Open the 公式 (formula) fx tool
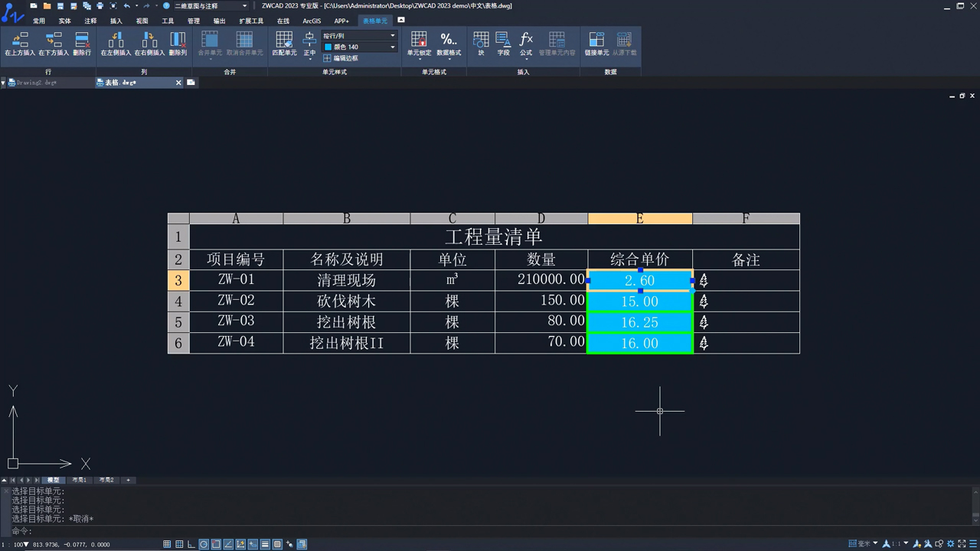 point(526,44)
